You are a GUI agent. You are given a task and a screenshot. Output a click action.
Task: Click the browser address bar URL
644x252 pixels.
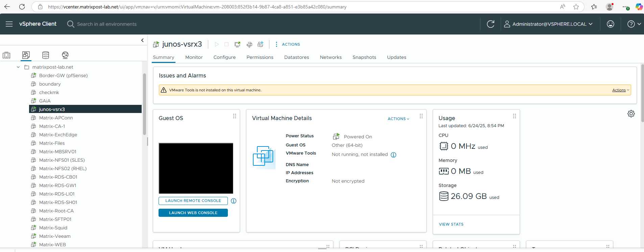[x=197, y=7]
